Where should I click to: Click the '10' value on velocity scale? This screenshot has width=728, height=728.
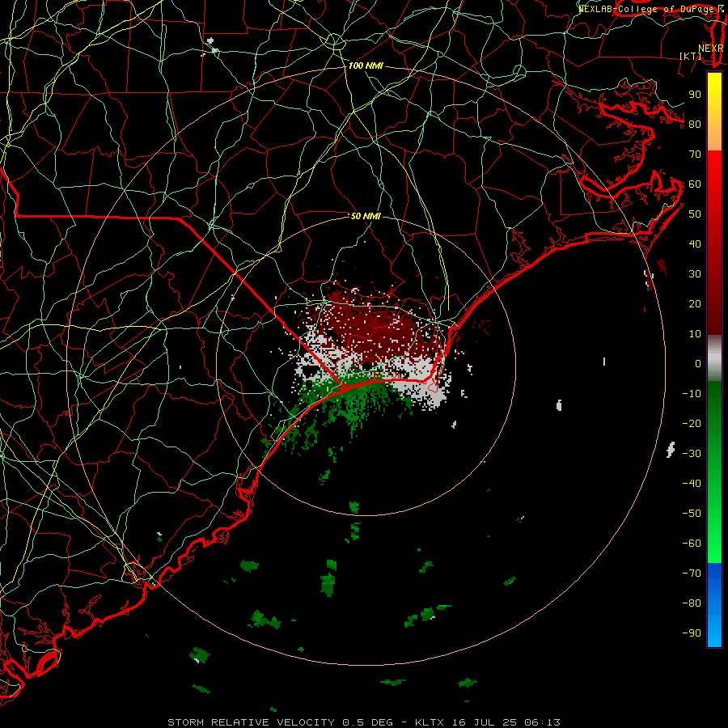click(x=695, y=334)
